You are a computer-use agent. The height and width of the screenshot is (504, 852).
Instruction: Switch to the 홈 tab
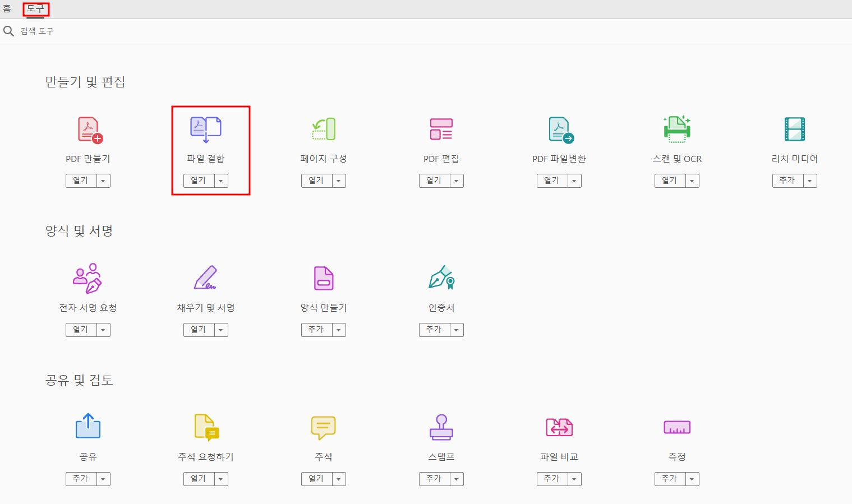tap(7, 8)
